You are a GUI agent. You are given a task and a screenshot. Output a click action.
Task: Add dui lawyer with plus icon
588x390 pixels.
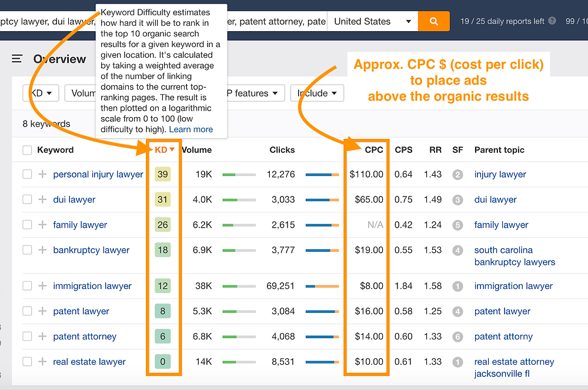42,199
